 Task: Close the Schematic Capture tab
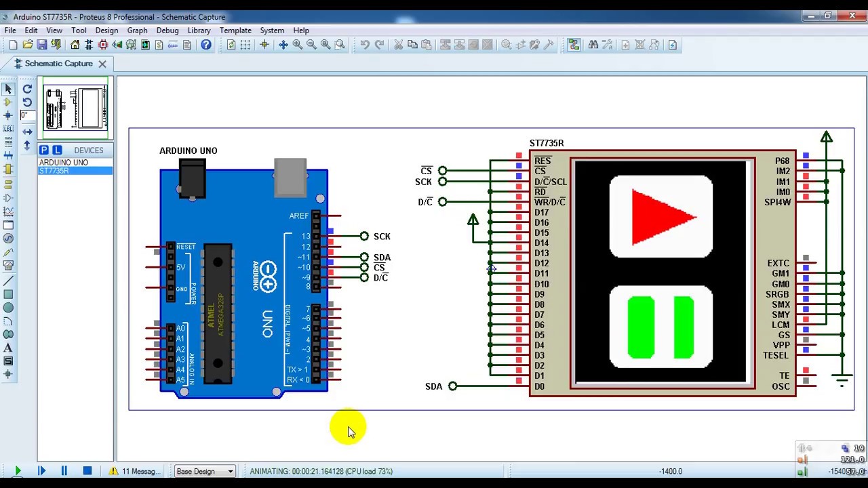tap(102, 64)
